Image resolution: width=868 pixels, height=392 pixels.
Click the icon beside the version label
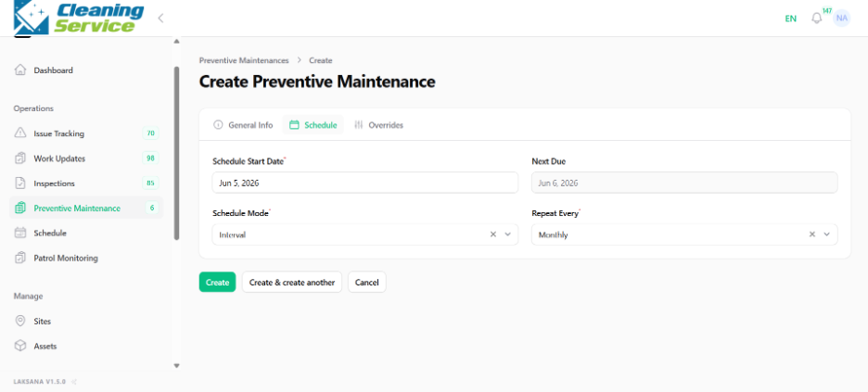point(73,382)
